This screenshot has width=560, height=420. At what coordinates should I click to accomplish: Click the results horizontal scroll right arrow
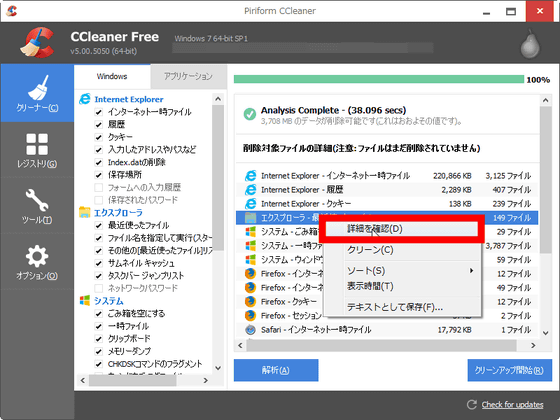coord(533,345)
